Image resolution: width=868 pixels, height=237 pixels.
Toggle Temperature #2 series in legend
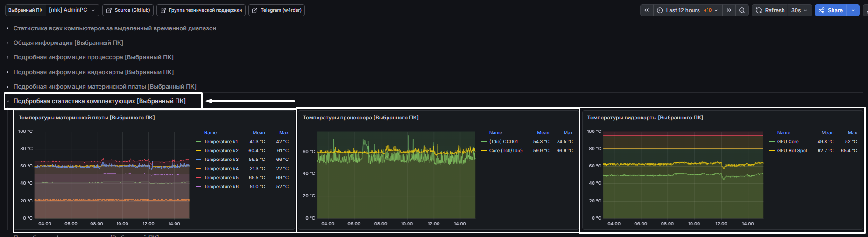click(x=221, y=151)
